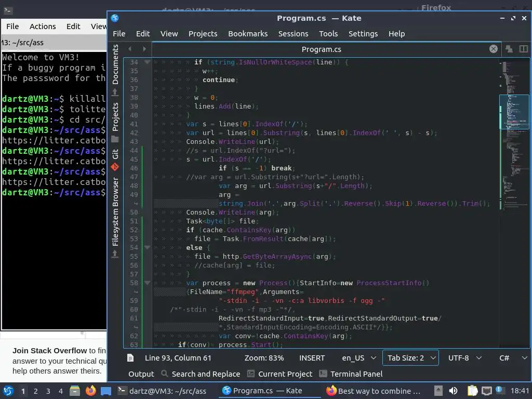
Task: Collapse the else block fold at line 54
Action: (x=147, y=247)
